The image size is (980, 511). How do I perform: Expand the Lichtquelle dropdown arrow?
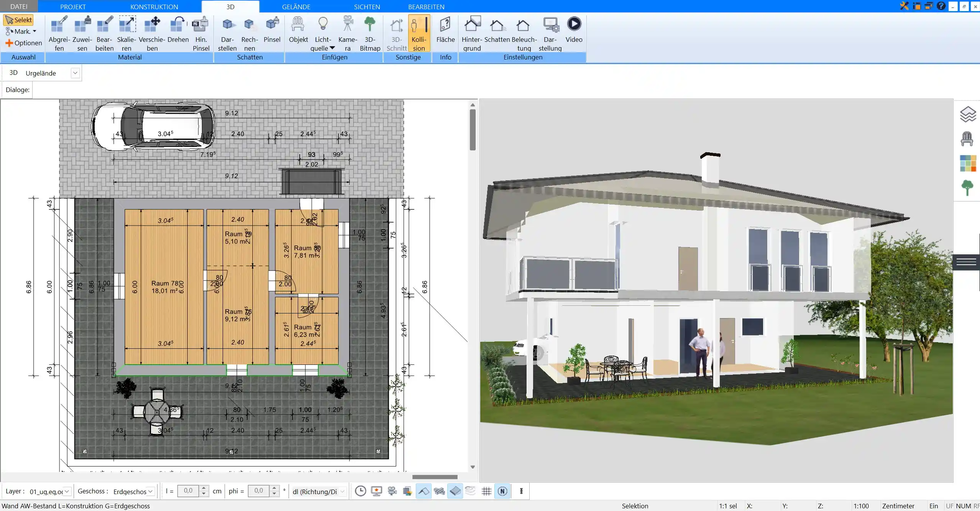pyautogui.click(x=332, y=48)
